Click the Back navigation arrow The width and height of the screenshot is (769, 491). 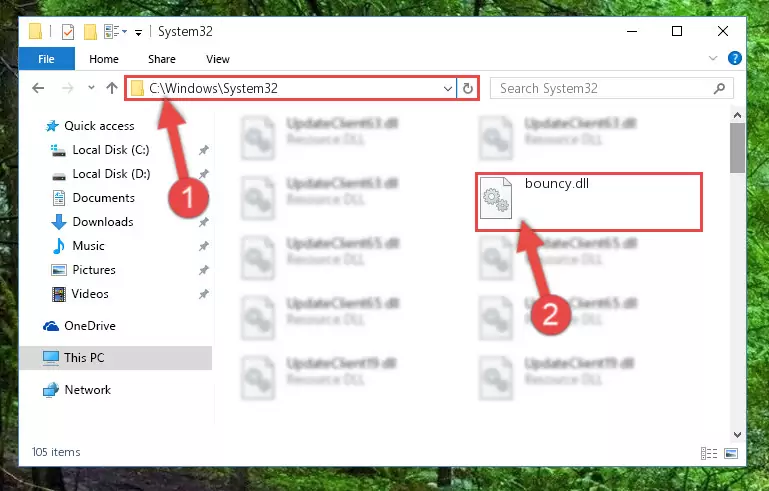point(38,88)
